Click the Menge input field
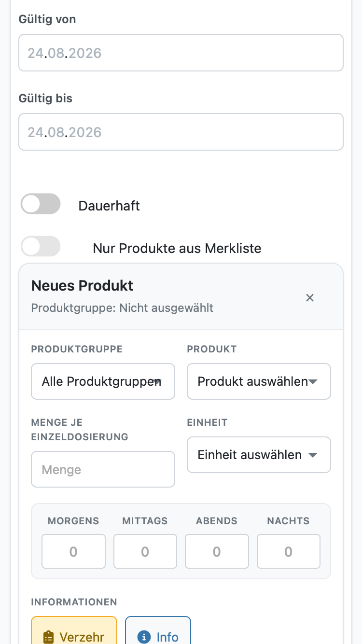This screenshot has height=644, width=362. pos(103,469)
